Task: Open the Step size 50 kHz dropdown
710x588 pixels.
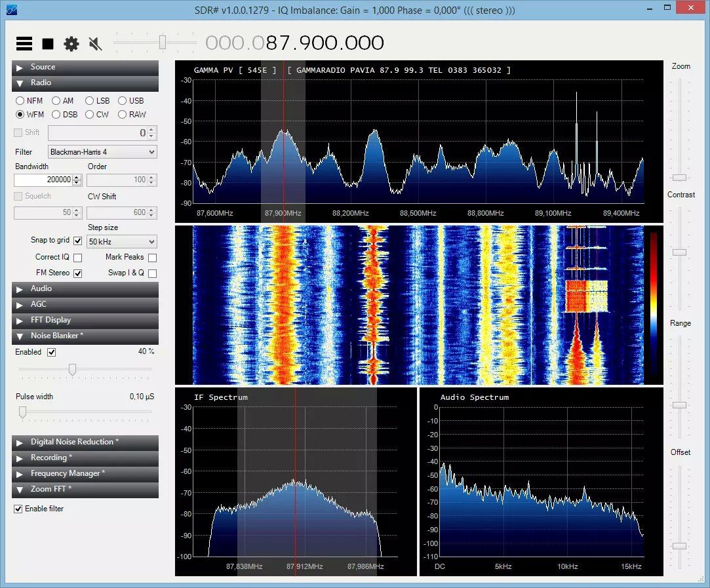Action: (122, 242)
